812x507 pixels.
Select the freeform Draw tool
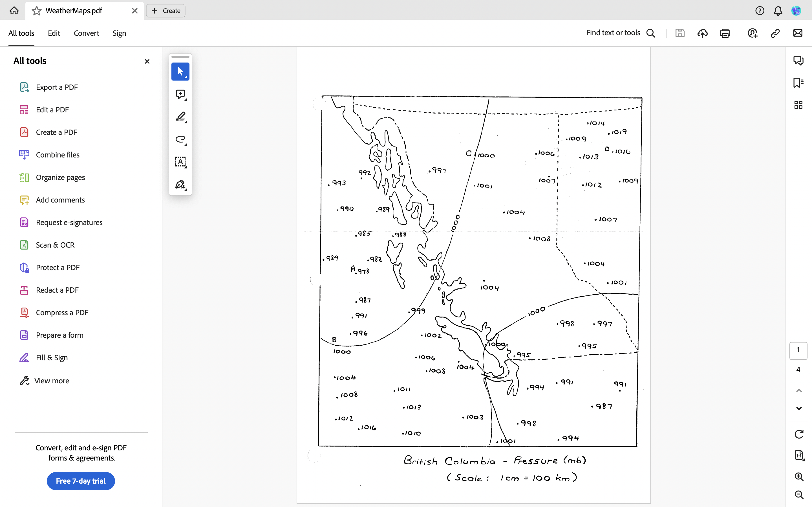point(180,140)
